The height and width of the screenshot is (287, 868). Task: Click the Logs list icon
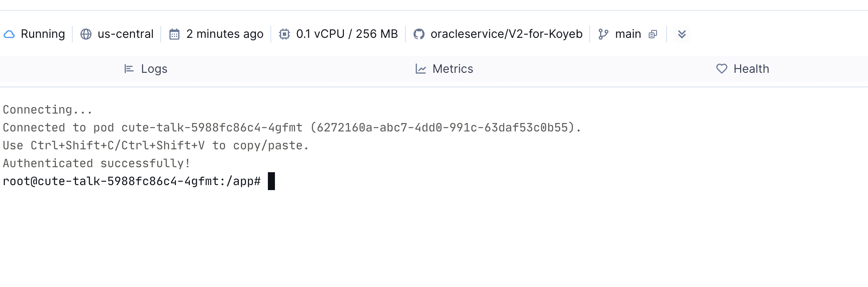(129, 69)
